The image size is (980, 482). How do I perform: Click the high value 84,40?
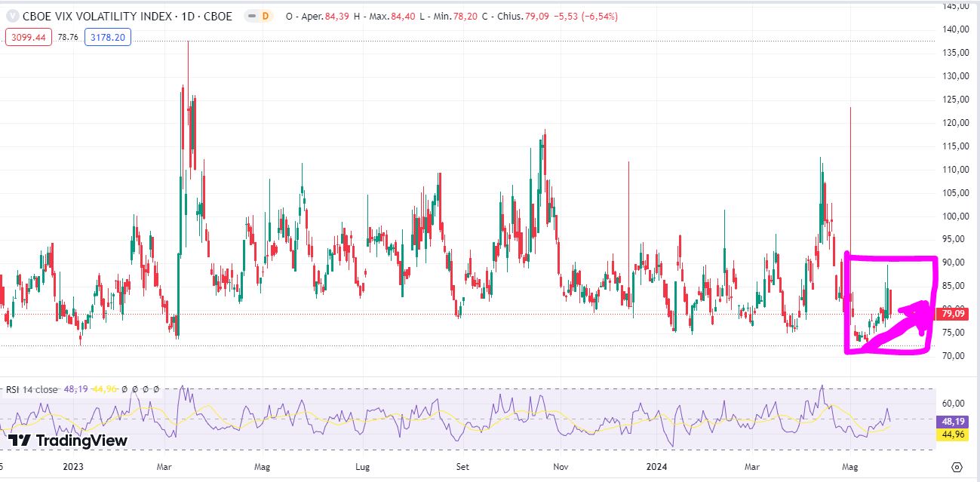tap(404, 16)
